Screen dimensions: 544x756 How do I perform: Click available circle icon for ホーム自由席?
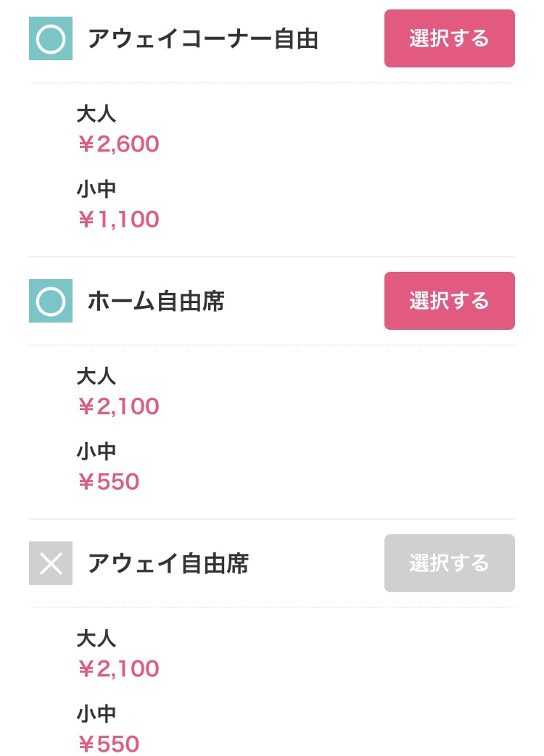click(x=51, y=301)
